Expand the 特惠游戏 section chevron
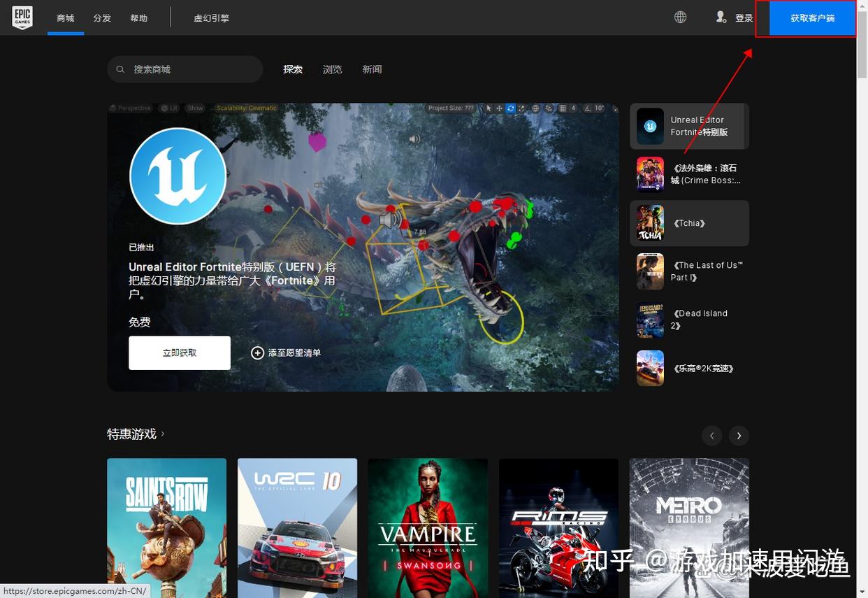 tap(163, 434)
